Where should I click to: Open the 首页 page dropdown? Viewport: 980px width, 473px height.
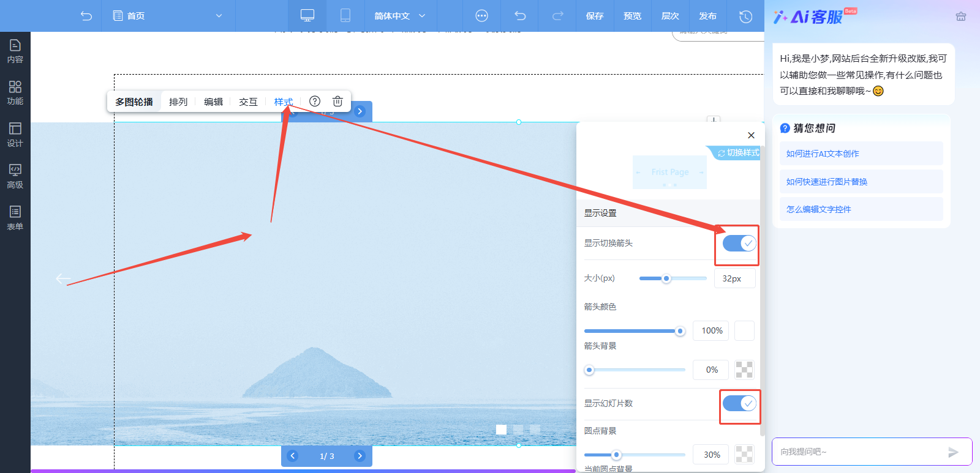[x=168, y=16]
